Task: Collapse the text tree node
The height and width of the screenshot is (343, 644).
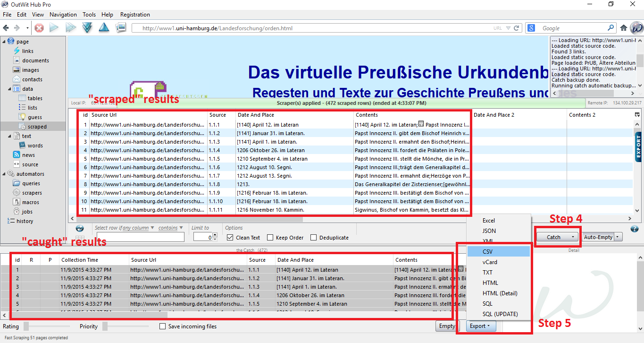Action: (x=9, y=136)
